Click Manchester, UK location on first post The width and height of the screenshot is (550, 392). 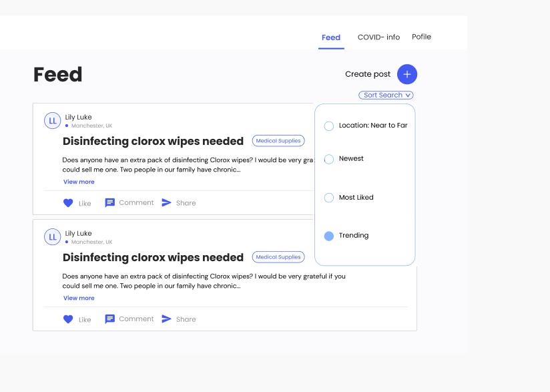pos(92,126)
